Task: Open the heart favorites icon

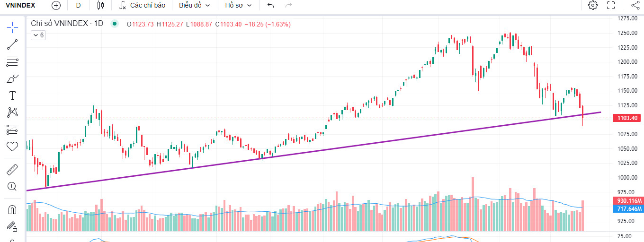Action: click(x=12, y=147)
